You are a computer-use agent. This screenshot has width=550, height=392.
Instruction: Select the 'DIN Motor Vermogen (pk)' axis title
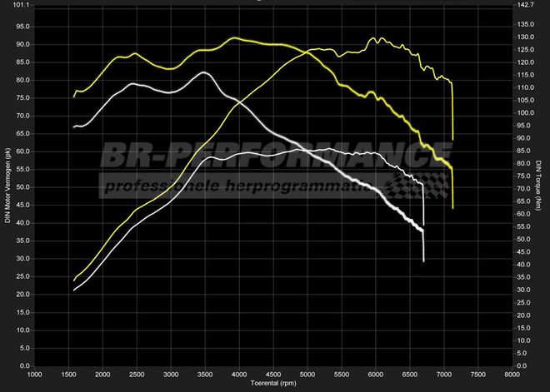click(x=7, y=183)
